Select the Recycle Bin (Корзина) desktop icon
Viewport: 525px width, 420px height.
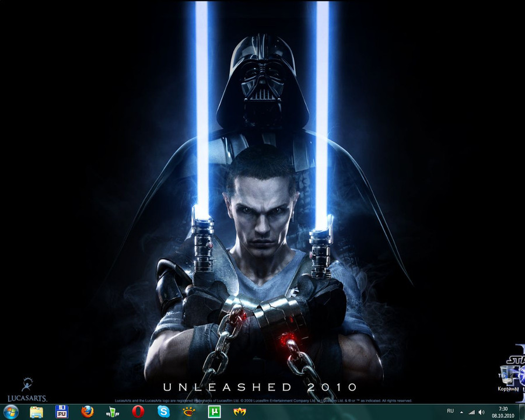[x=508, y=379]
